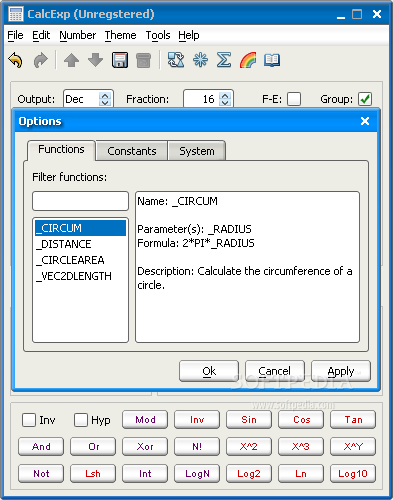
Task: Click the unit conversion arrows icon
Action: pyautogui.click(x=176, y=60)
